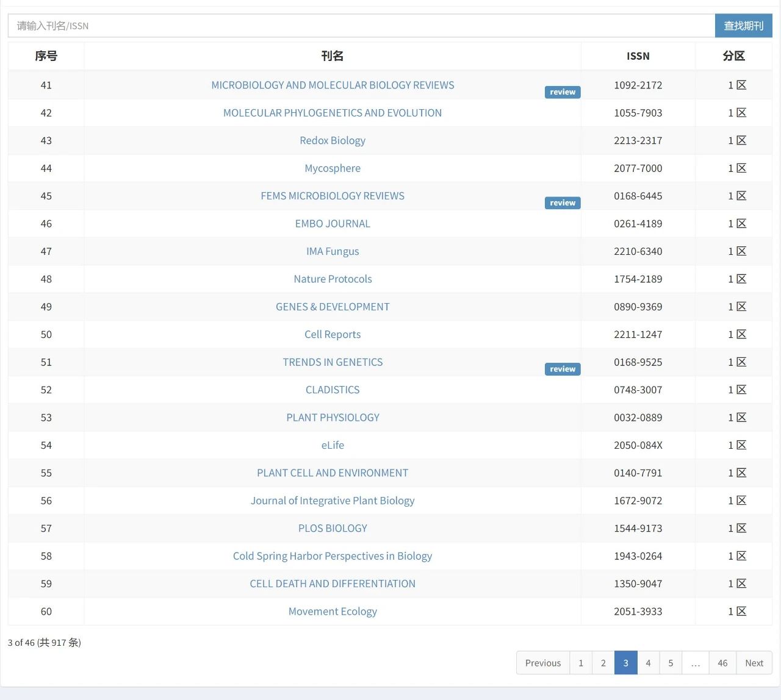Select the Nature Protocols journal

333,279
